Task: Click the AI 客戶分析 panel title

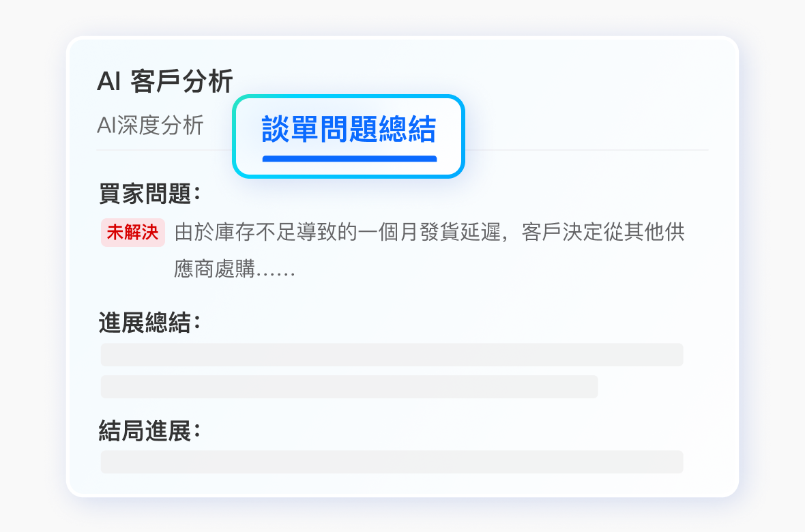Action: tap(165, 80)
